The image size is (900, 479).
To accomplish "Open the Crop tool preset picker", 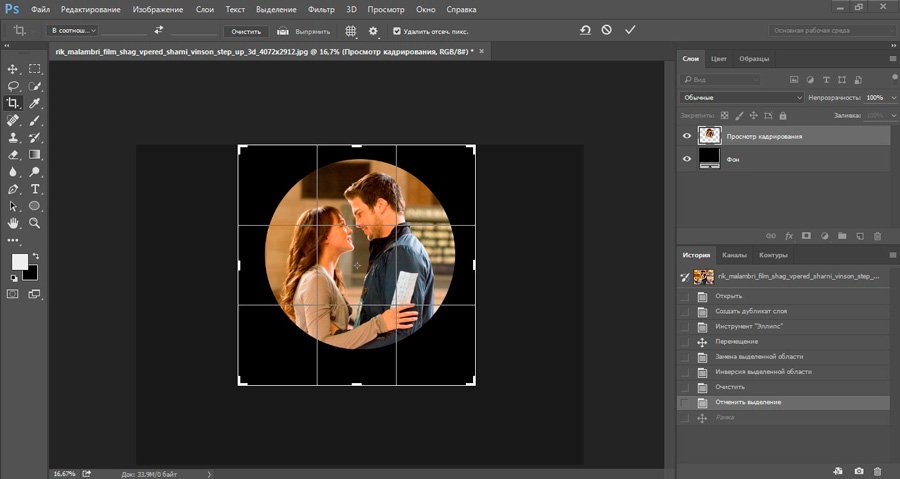I will pyautogui.click(x=20, y=31).
